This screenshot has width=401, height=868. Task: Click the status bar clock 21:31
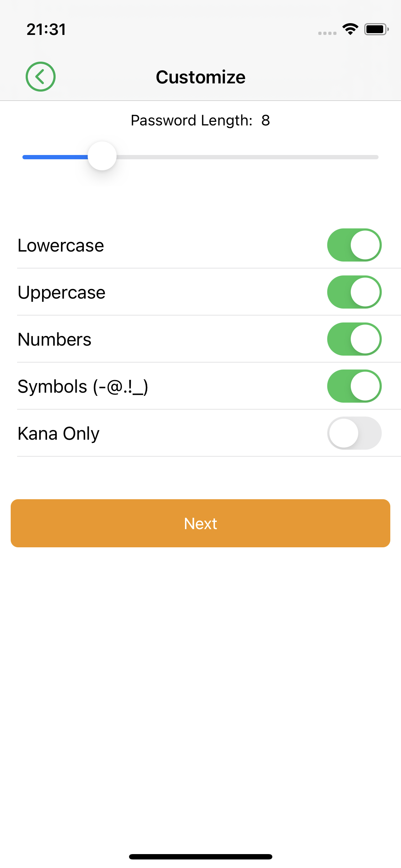tap(46, 29)
